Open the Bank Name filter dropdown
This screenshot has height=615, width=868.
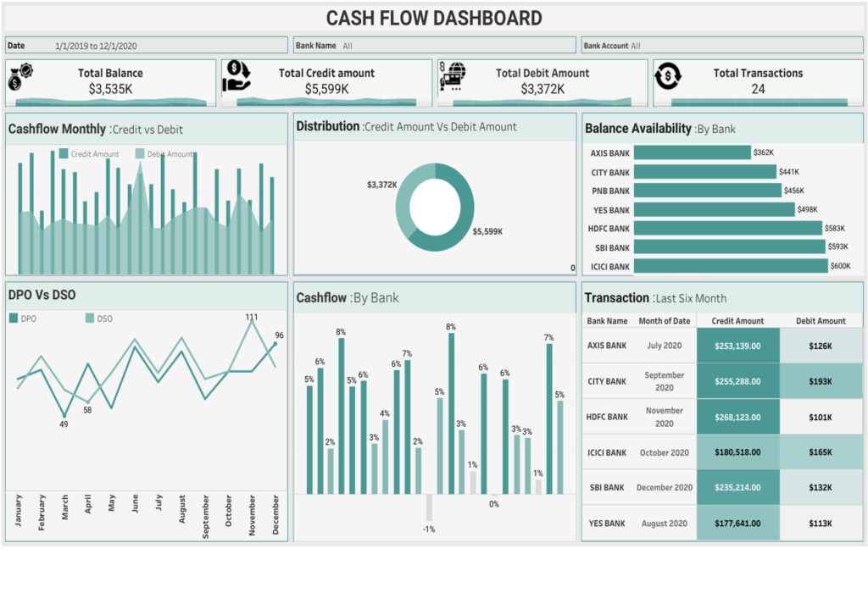pos(434,46)
